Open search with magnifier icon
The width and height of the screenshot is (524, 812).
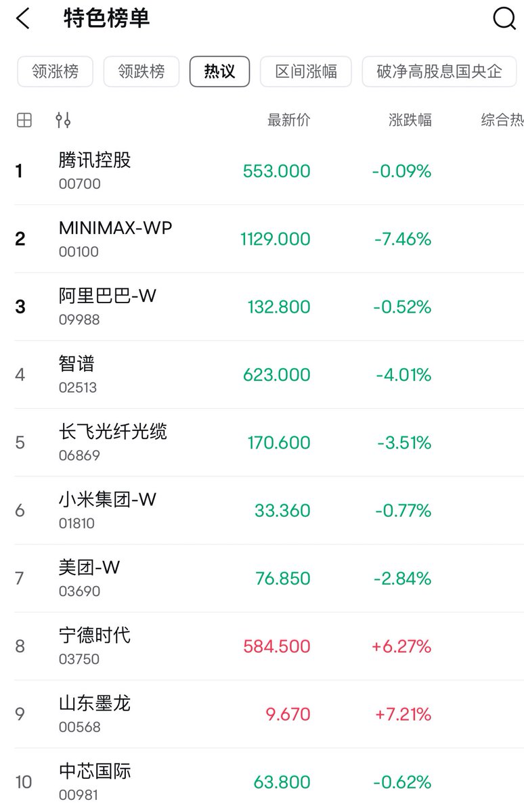click(504, 19)
